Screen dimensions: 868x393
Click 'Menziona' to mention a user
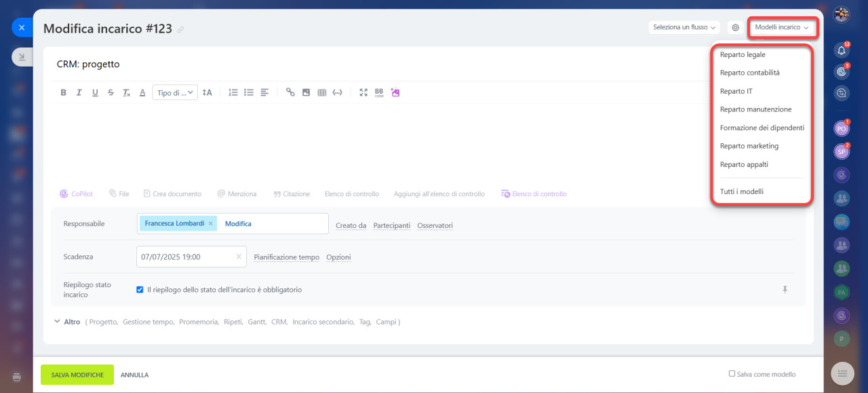237,193
